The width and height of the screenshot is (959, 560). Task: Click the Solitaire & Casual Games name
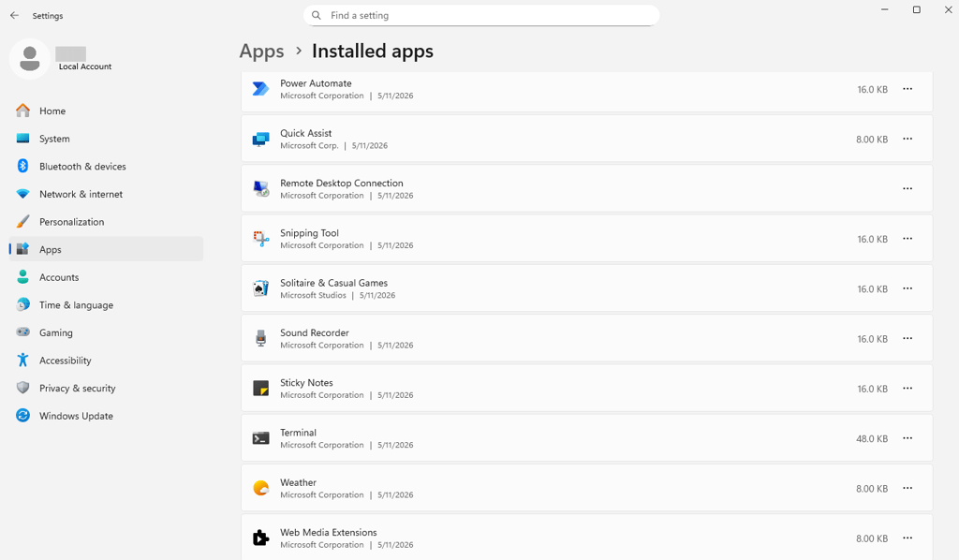(x=334, y=283)
